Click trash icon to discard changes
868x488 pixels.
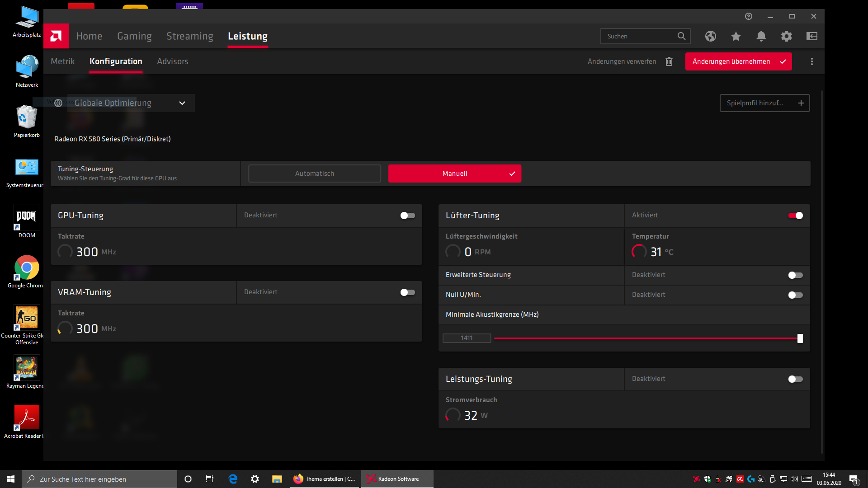point(669,61)
